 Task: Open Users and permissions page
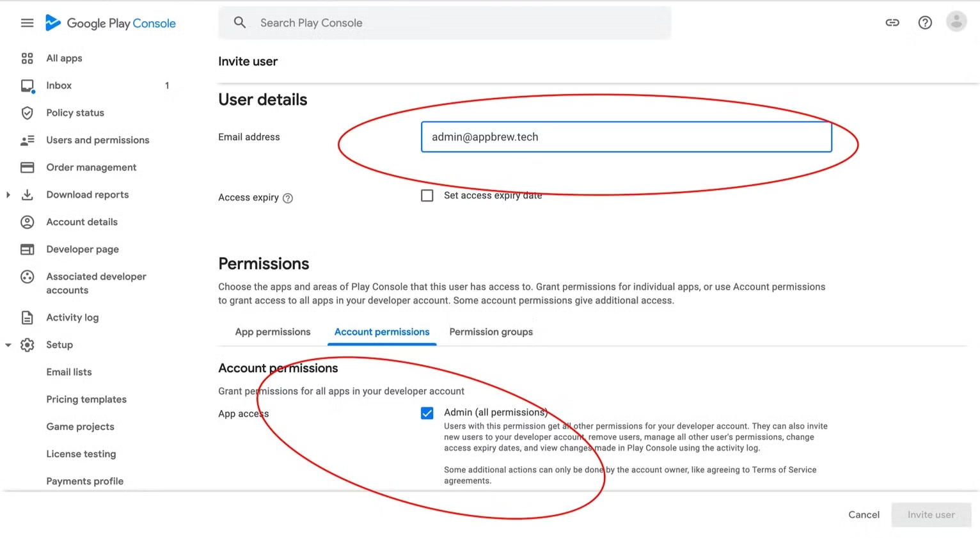tap(97, 140)
